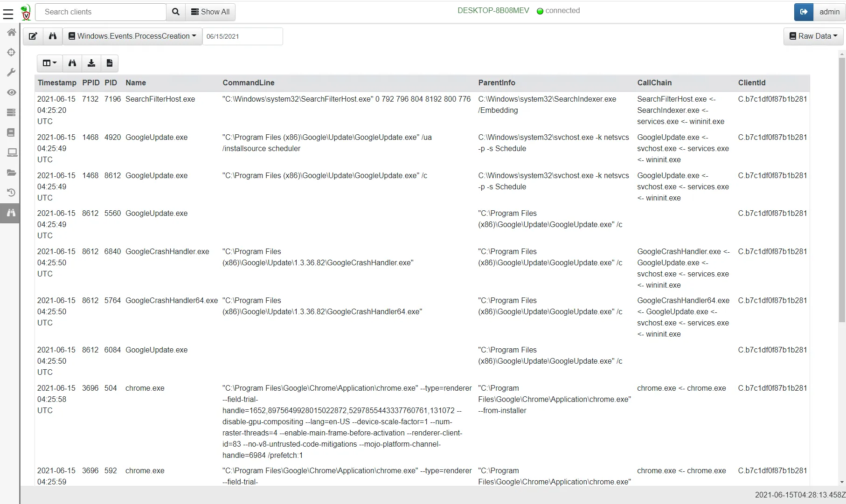The image size is (846, 504).
Task: Click the SearchFilterHost.exe call chain cell
Action: (681, 110)
